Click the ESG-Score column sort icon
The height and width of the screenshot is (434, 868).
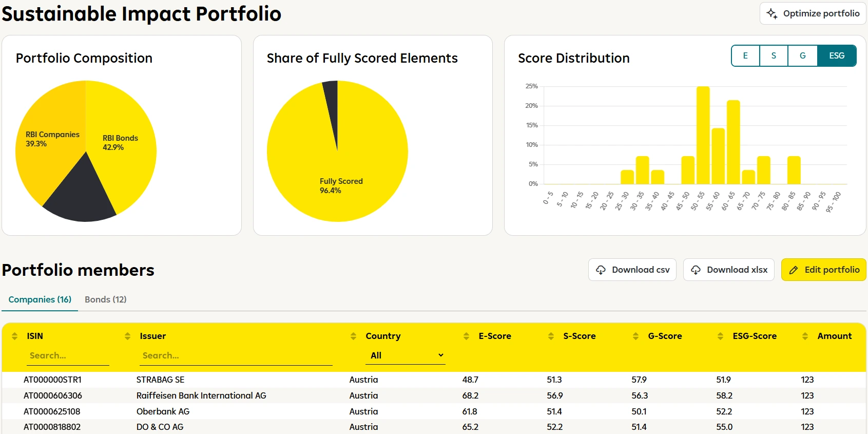click(x=720, y=336)
